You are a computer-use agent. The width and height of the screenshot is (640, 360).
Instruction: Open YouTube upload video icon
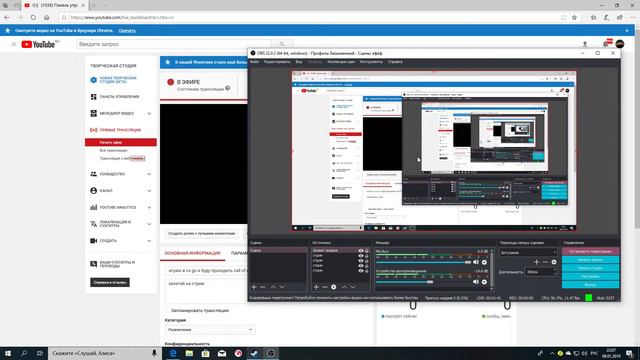click(x=584, y=44)
